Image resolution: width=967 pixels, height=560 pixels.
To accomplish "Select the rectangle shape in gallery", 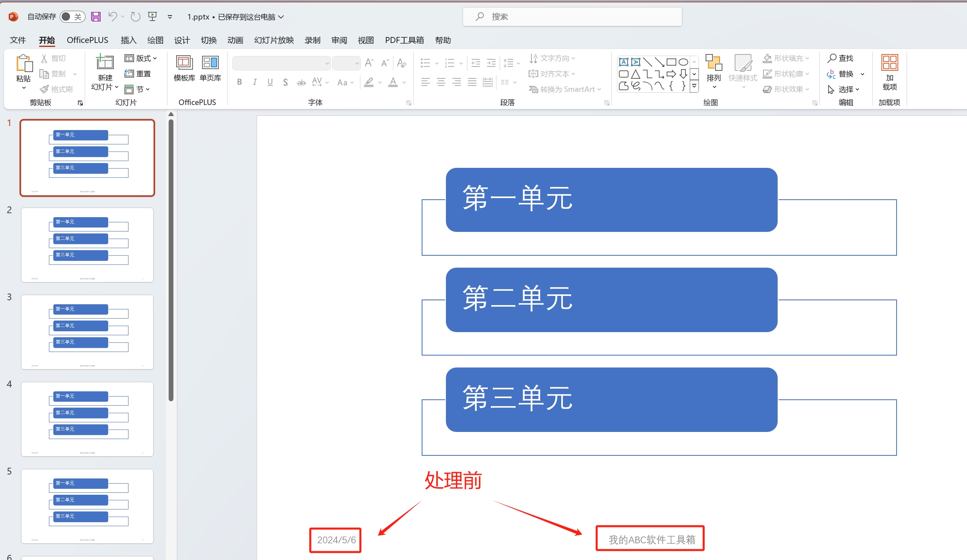I will 671,62.
